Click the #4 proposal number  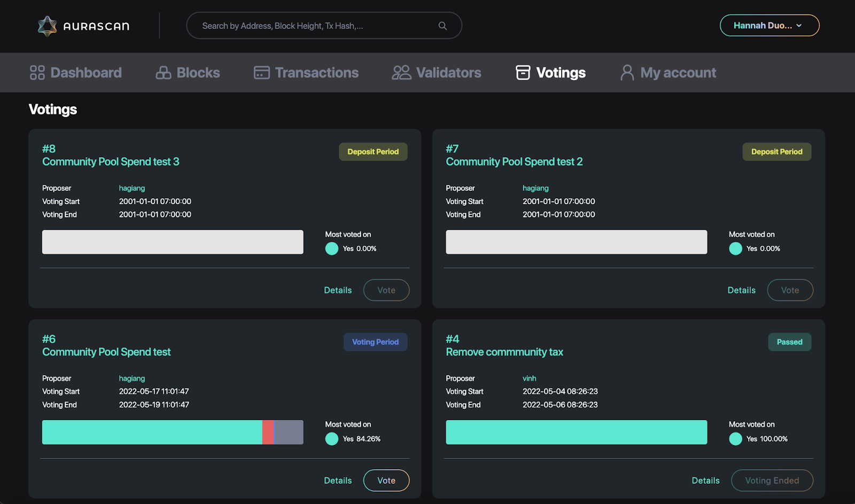coord(453,339)
